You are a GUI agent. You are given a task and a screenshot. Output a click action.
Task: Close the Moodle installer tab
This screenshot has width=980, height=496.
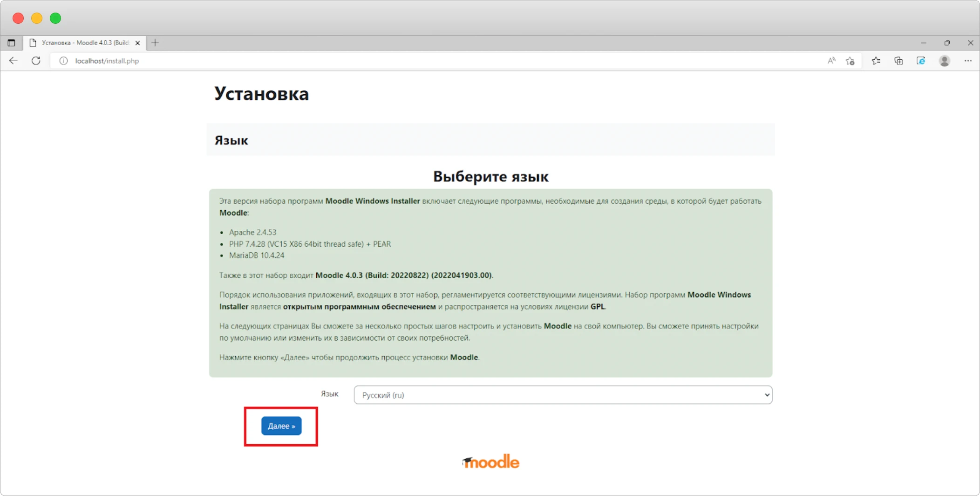point(137,43)
